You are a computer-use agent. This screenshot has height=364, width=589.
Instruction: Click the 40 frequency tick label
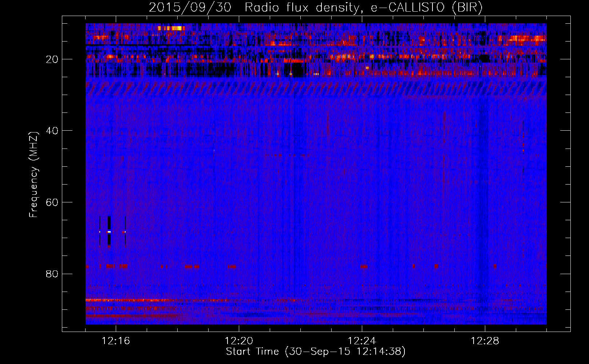(52, 131)
